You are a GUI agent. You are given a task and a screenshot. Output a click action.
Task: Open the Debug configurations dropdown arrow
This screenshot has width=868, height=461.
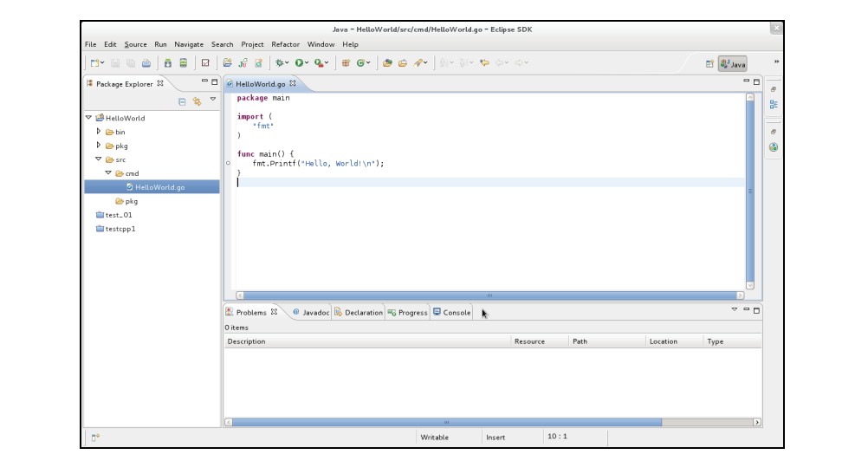coord(288,63)
